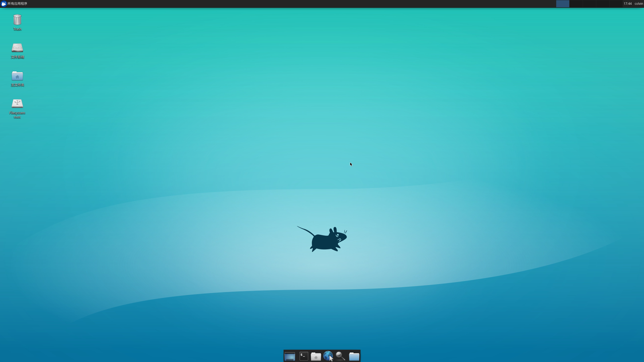Switch to workspace 5 in the pager
The width and height of the screenshot is (644, 362).
[x=616, y=4]
